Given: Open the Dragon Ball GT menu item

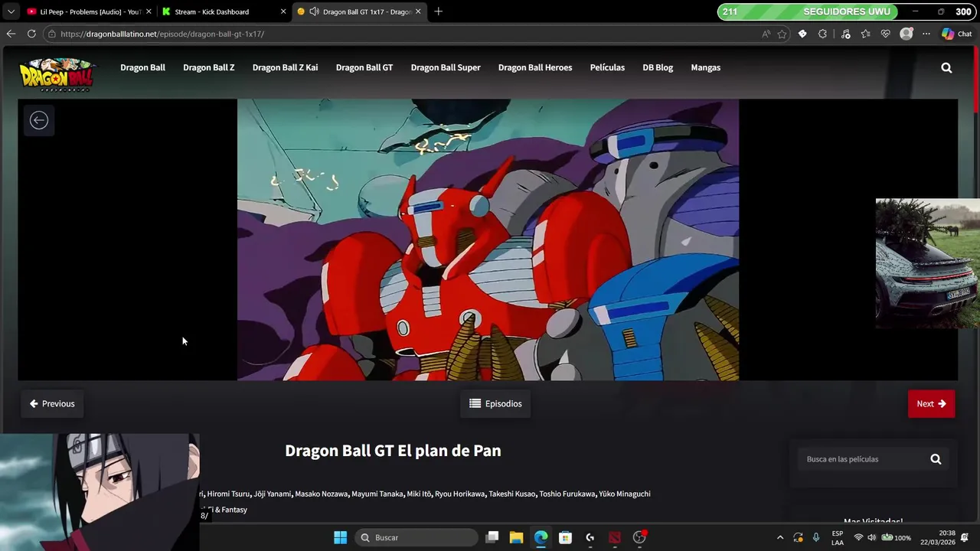Looking at the screenshot, I should pos(364,67).
